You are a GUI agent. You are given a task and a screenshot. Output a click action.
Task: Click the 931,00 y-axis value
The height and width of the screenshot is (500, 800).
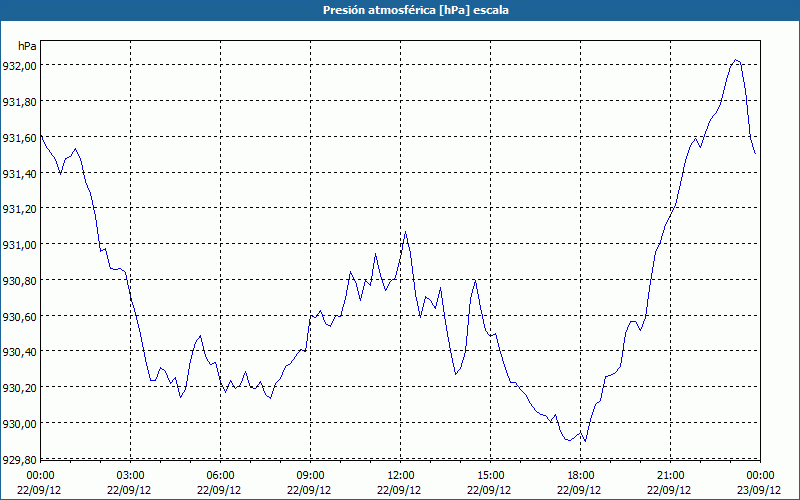tap(19, 244)
